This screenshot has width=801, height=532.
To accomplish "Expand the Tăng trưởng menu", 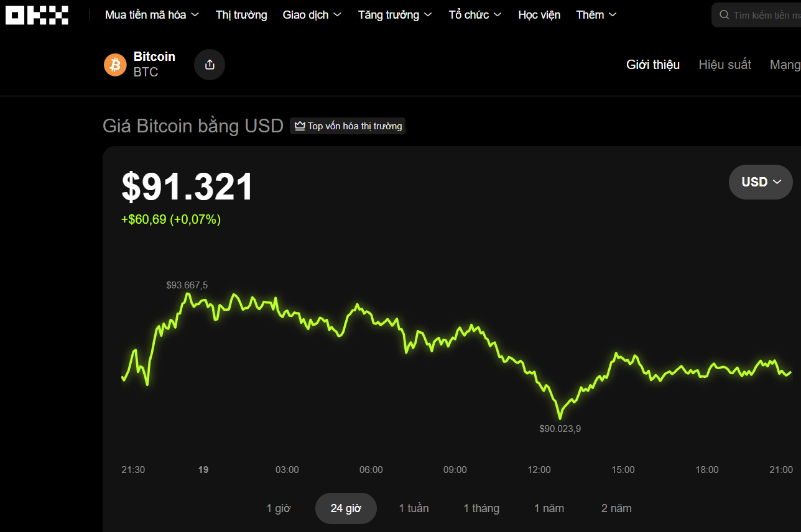I will tap(395, 15).
